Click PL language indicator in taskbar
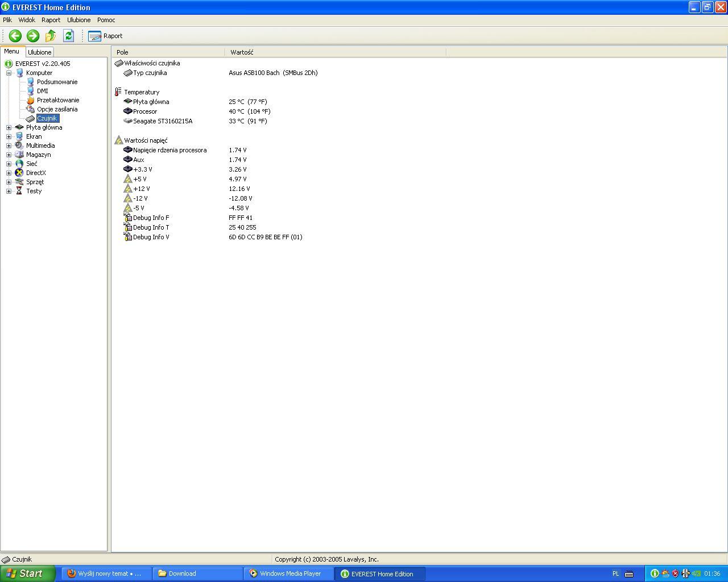 click(615, 573)
